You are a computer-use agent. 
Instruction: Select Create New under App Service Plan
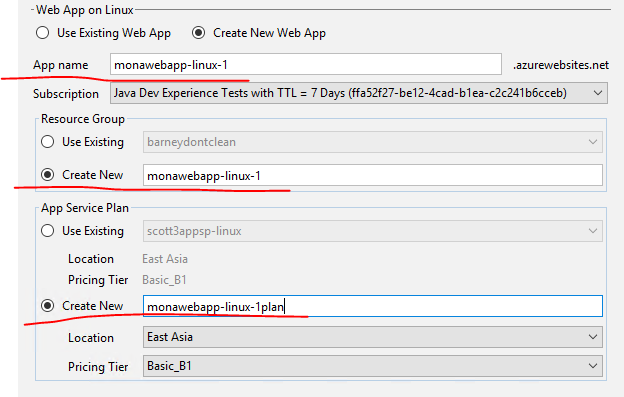click(x=48, y=306)
